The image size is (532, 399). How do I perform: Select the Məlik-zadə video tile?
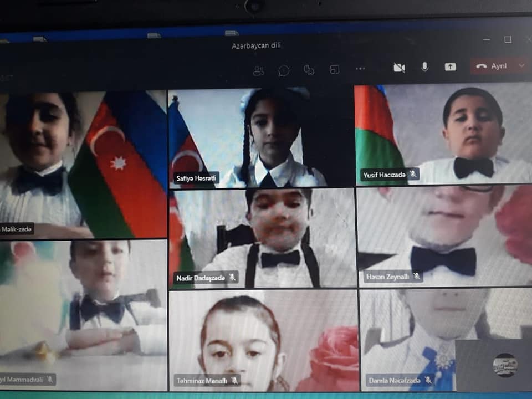[83, 165]
